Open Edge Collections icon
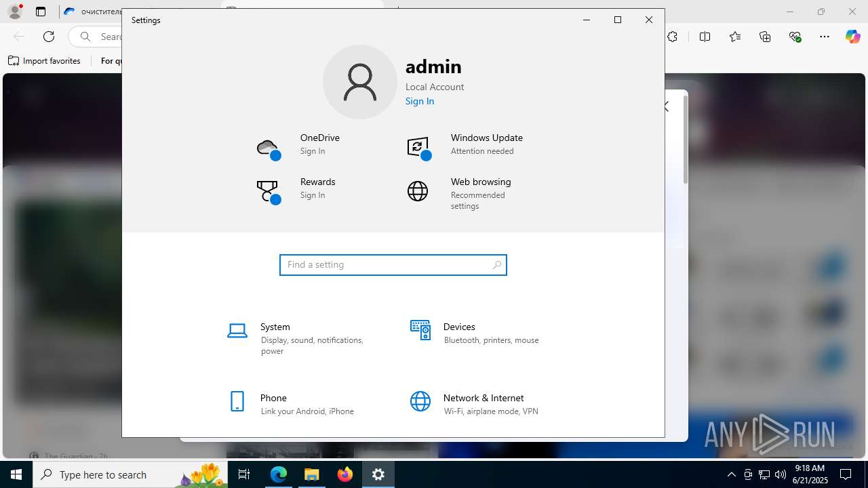 point(765,37)
